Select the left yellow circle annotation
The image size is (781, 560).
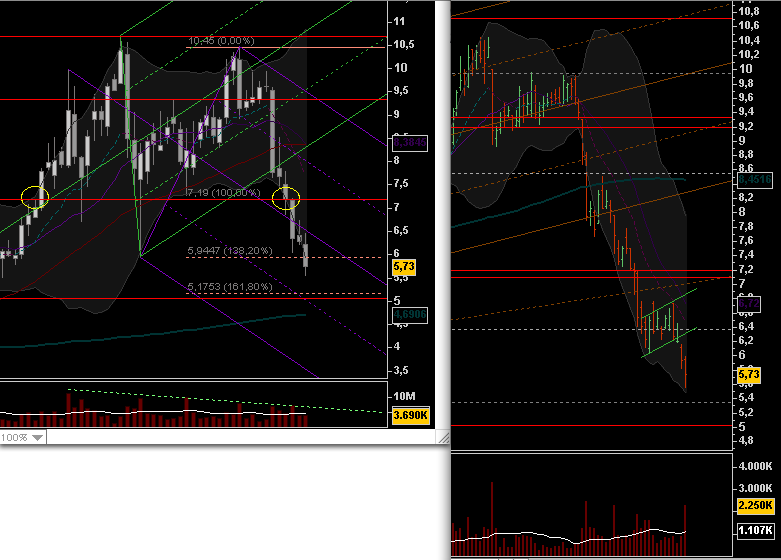pyautogui.click(x=35, y=197)
